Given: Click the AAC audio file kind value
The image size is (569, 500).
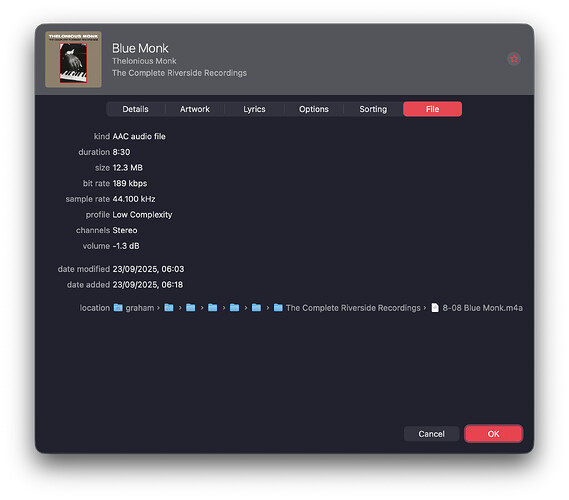Looking at the screenshot, I should (x=139, y=136).
